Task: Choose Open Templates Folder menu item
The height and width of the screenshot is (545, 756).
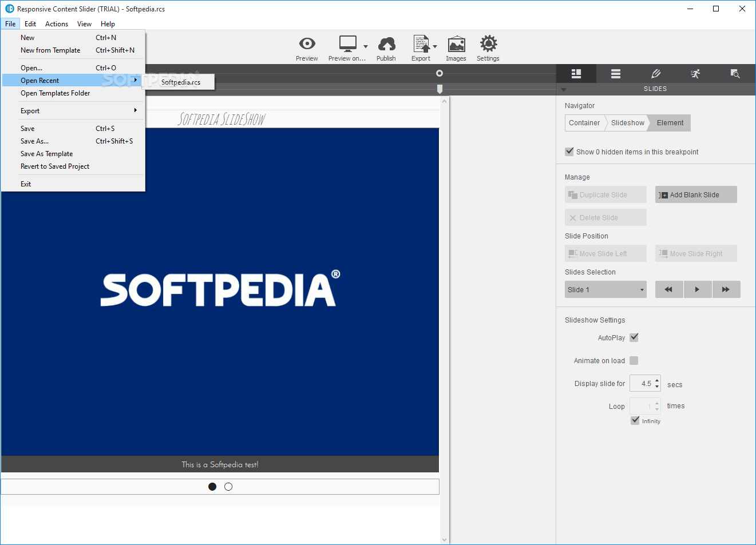Action: [73, 93]
